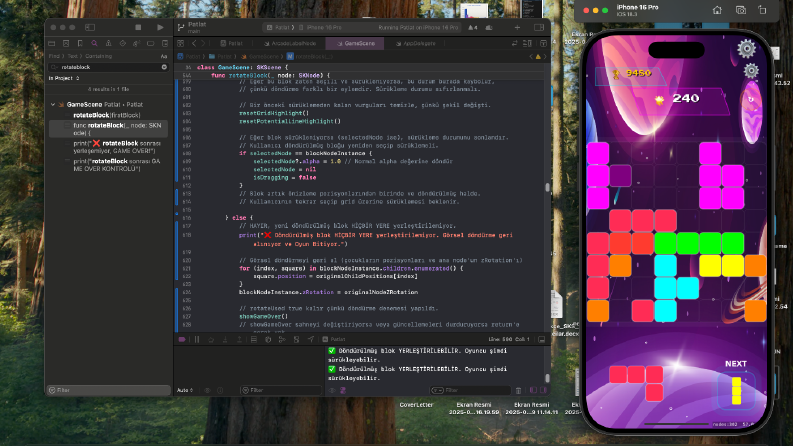This screenshot has height=446, width=793.
Task: Open the Project navigator folder icon
Action: [x=52, y=43]
